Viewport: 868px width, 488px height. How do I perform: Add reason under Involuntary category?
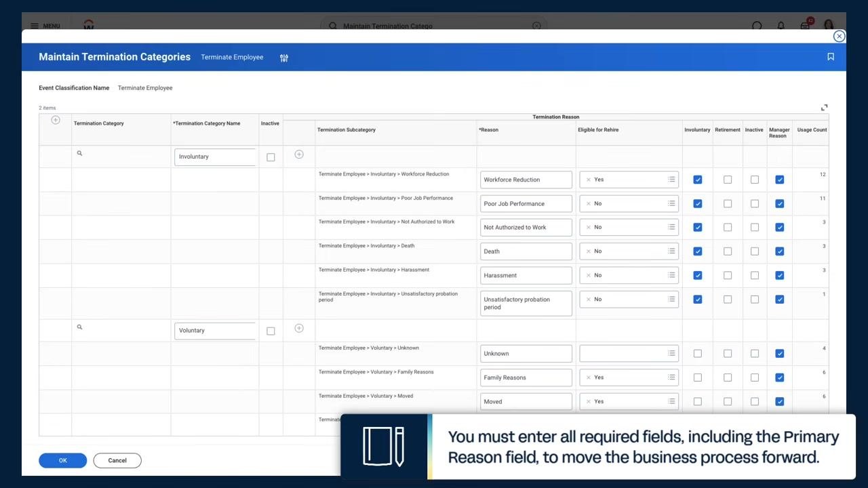click(x=299, y=155)
